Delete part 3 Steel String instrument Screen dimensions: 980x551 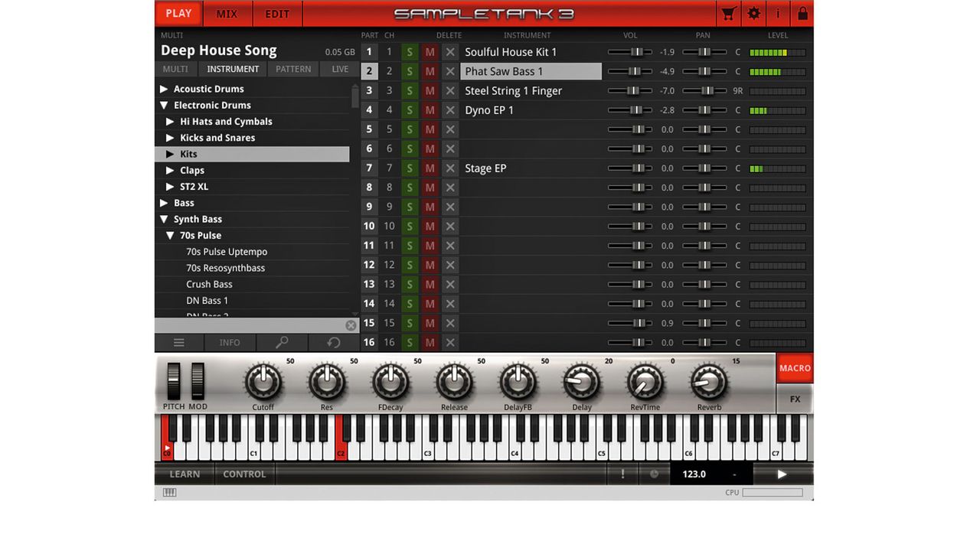[450, 90]
